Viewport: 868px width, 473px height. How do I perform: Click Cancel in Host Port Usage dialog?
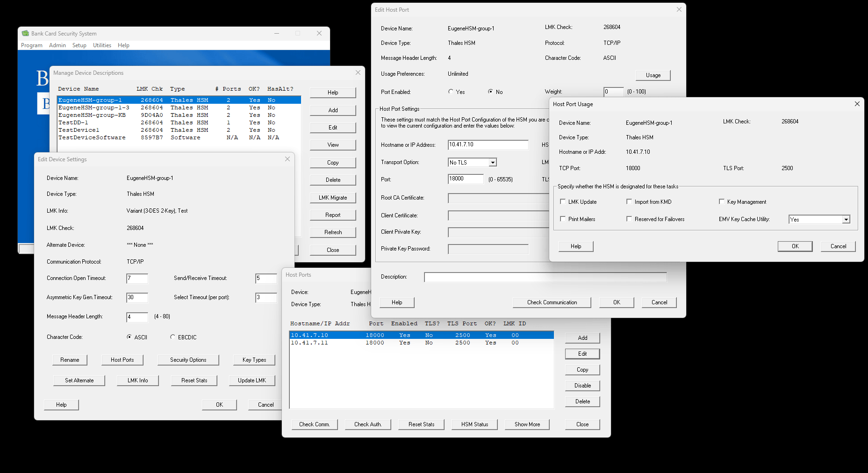point(838,246)
